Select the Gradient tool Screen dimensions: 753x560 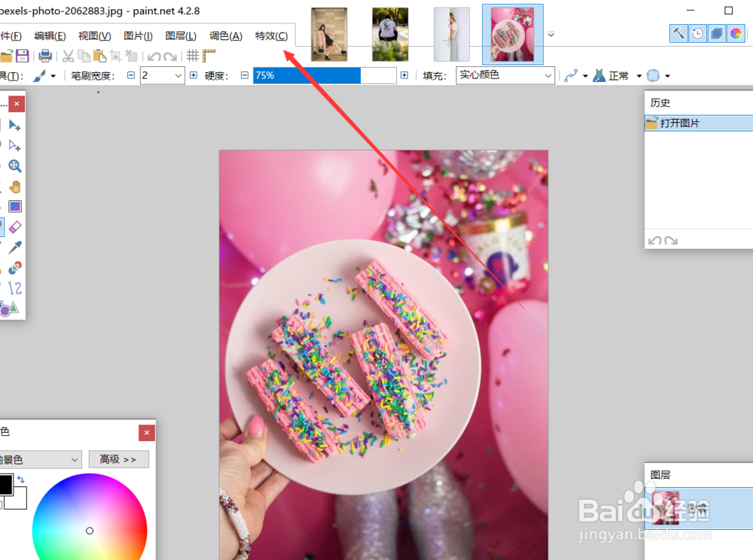15,206
